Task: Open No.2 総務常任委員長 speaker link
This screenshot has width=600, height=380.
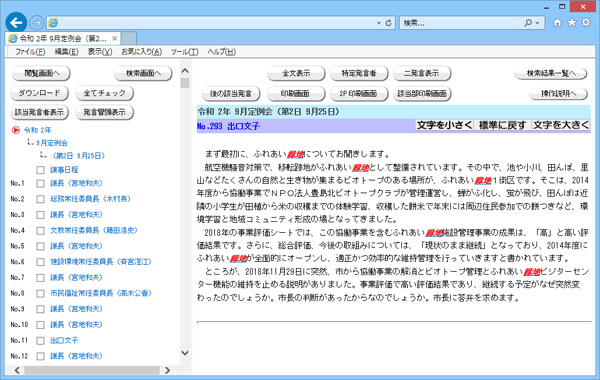Action: click(90, 199)
